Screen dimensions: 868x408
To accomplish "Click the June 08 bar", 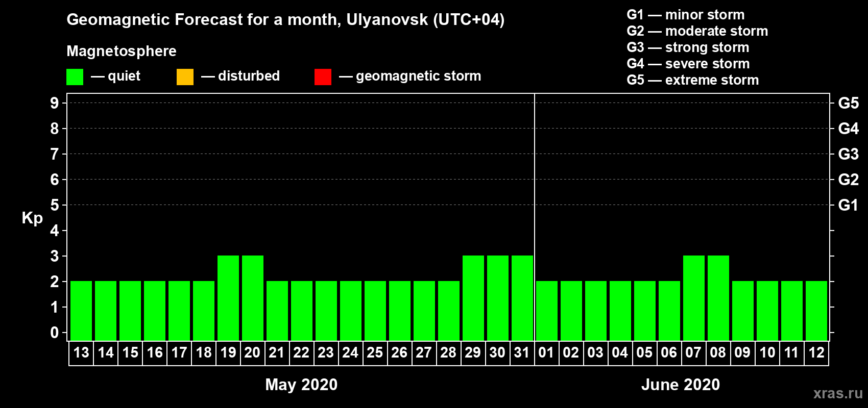I will pos(718,298).
